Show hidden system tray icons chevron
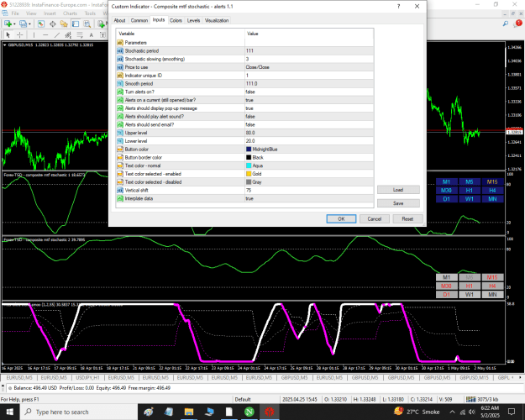 pyautogui.click(x=452, y=412)
